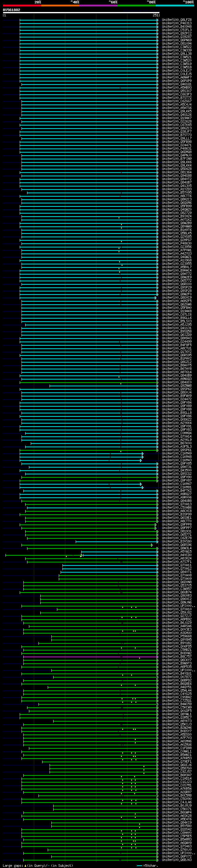Click the cyan alignment bar for UniRef100_B3VS80
Viewport: 197px width, 868px height.
click(117, 542)
